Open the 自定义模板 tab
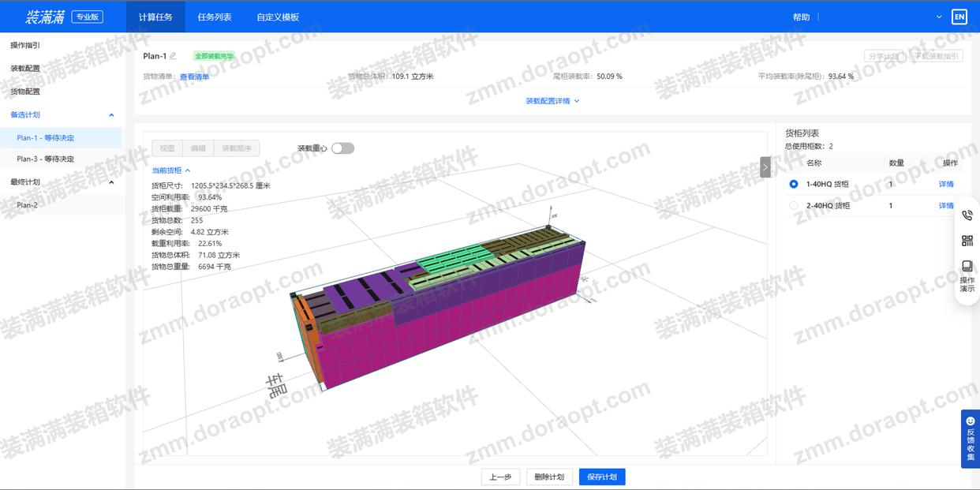 pos(277,16)
